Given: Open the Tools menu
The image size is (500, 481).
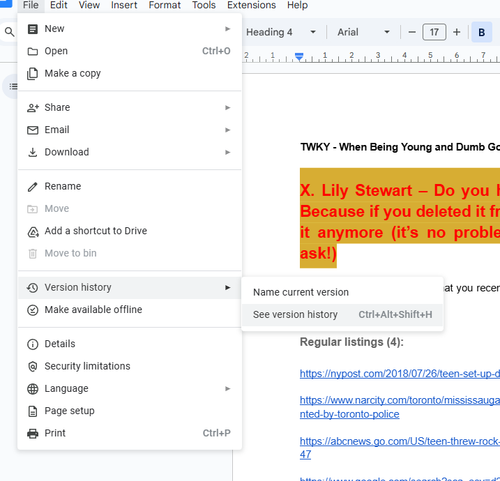Looking at the screenshot, I should (204, 5).
